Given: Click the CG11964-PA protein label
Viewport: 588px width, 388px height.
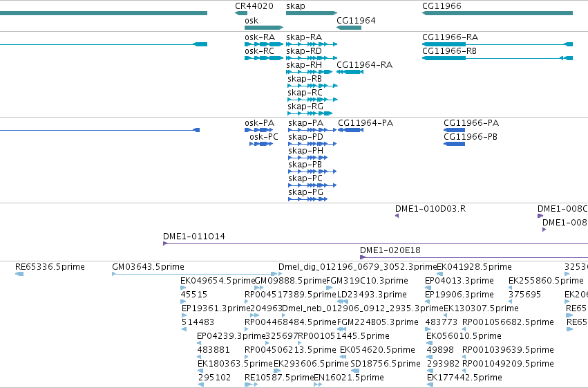Looking at the screenshot, I should click(x=366, y=123).
